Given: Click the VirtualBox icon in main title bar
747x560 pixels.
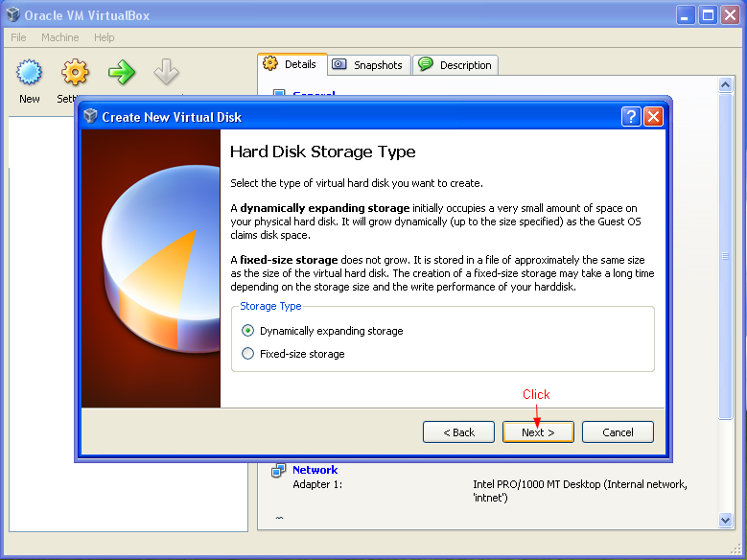Looking at the screenshot, I should click(12, 14).
